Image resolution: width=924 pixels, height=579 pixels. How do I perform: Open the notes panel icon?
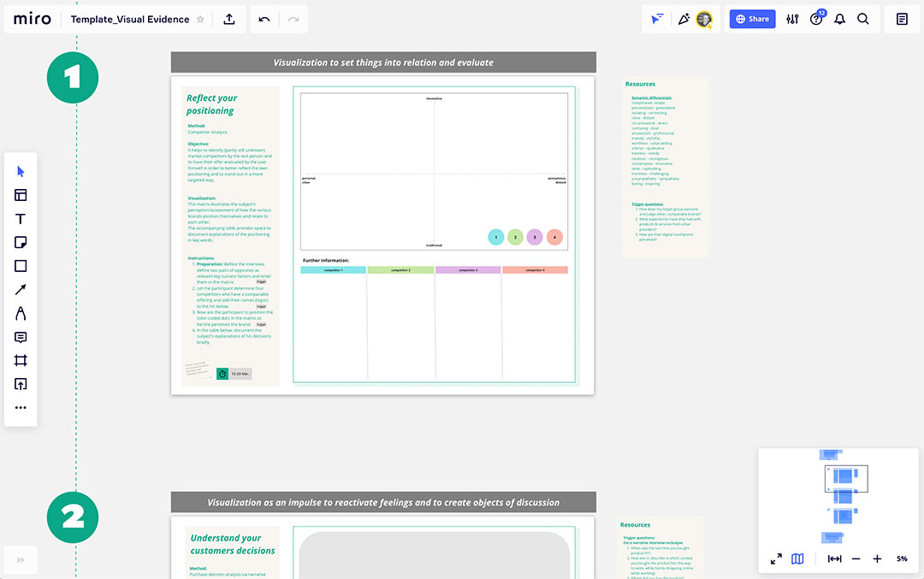(x=903, y=19)
